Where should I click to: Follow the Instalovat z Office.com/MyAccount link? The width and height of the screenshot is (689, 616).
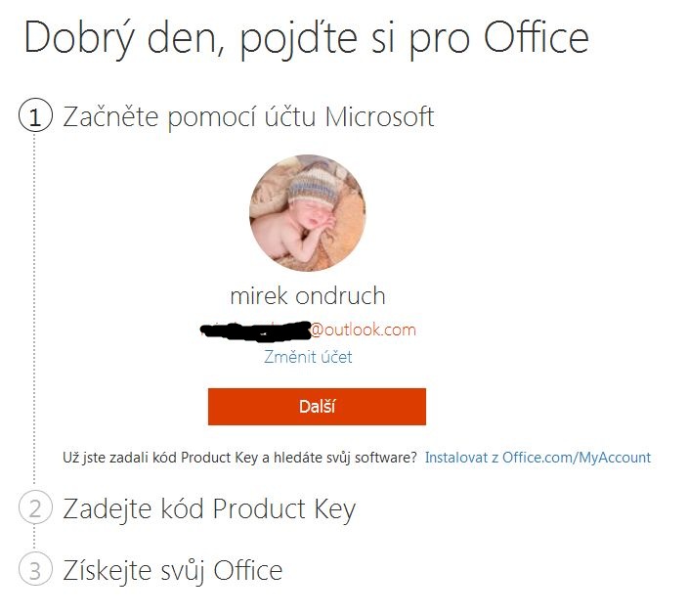coord(538,457)
